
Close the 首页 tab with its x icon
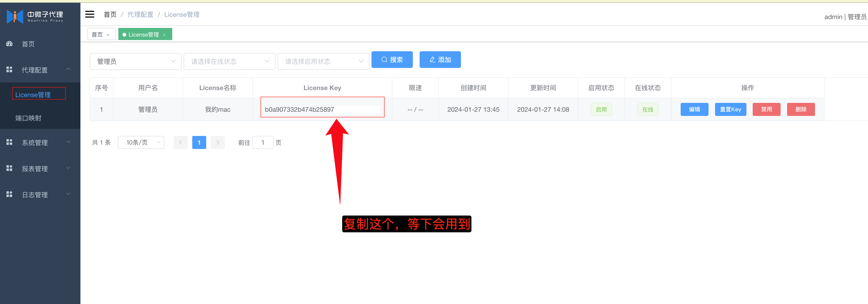point(108,35)
